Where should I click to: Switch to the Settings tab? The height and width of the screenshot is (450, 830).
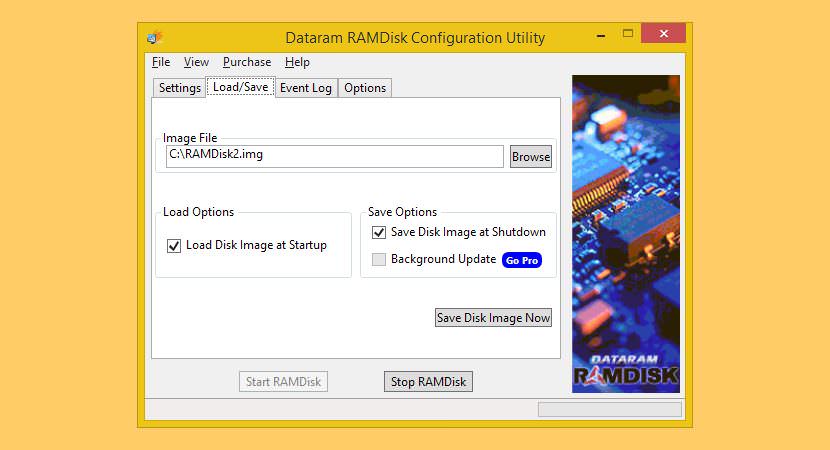[x=179, y=88]
